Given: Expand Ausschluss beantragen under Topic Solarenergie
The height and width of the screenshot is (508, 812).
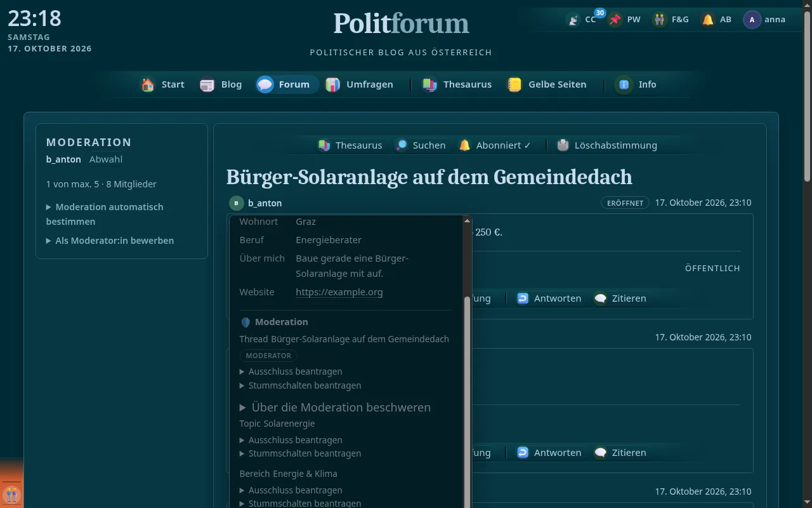Looking at the screenshot, I should click(291, 440).
